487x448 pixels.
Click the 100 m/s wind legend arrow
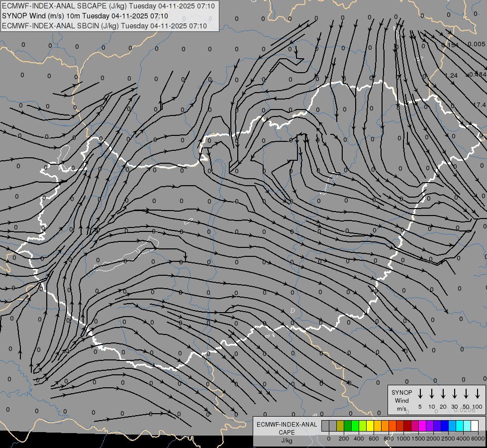tap(478, 393)
